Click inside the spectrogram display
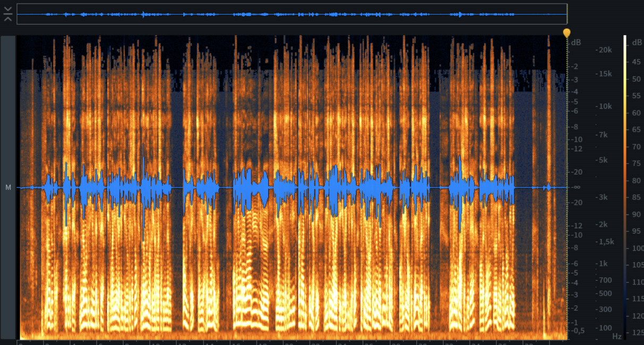The height and width of the screenshot is (345, 644). pyautogui.click(x=292, y=187)
